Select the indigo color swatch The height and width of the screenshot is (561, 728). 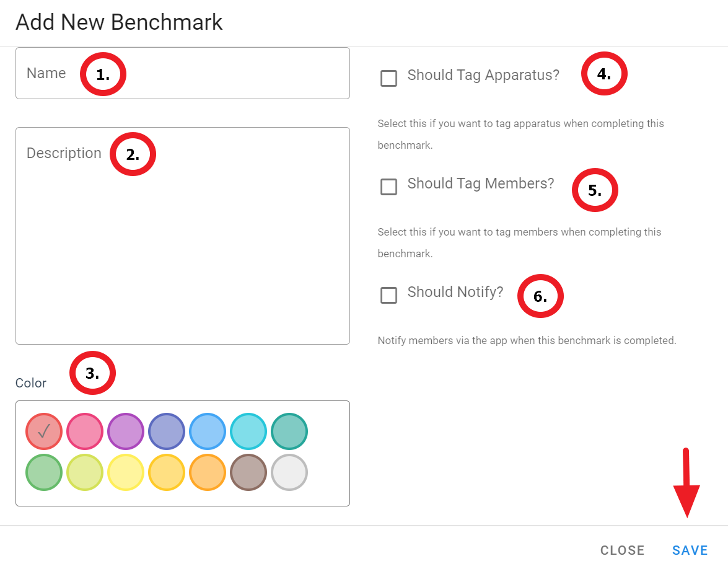tap(167, 431)
